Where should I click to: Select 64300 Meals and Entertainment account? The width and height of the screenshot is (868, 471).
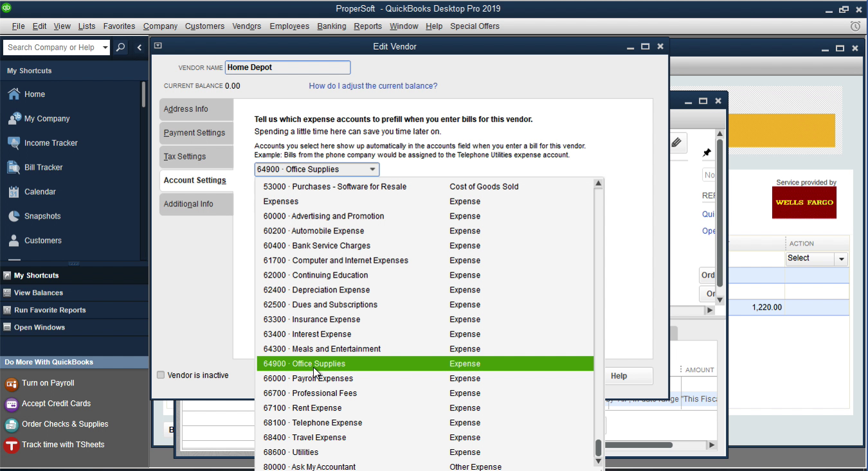[x=424, y=350]
